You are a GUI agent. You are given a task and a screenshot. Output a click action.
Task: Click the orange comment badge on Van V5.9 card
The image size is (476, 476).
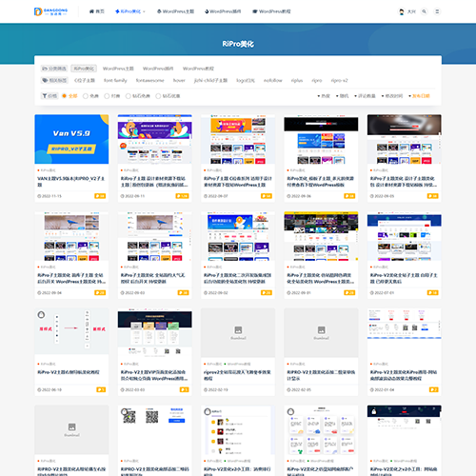coord(100,196)
